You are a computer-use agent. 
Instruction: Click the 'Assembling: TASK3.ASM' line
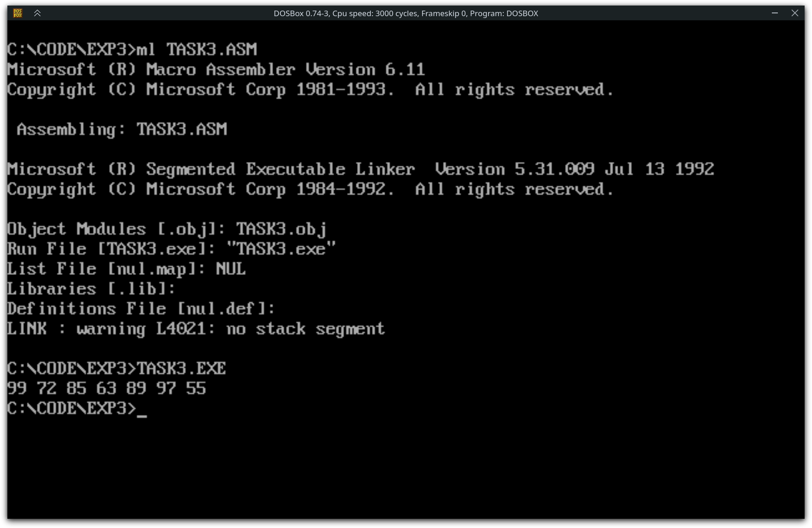pos(122,129)
